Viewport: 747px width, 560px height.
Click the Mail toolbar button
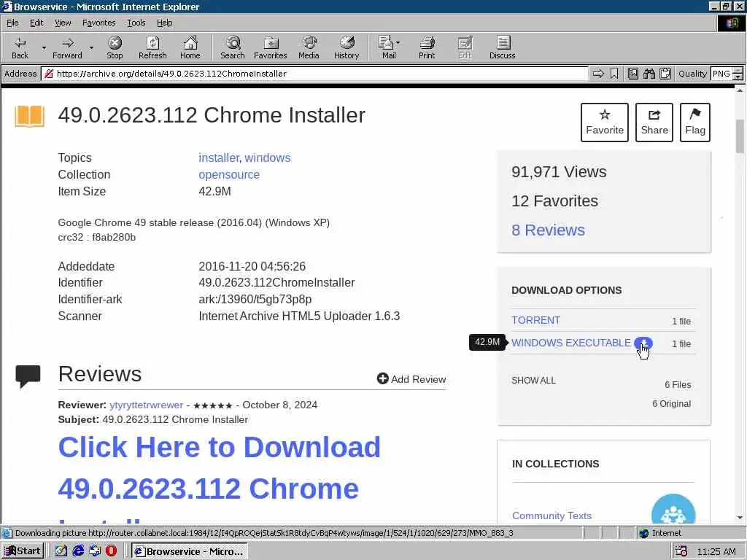click(387, 47)
